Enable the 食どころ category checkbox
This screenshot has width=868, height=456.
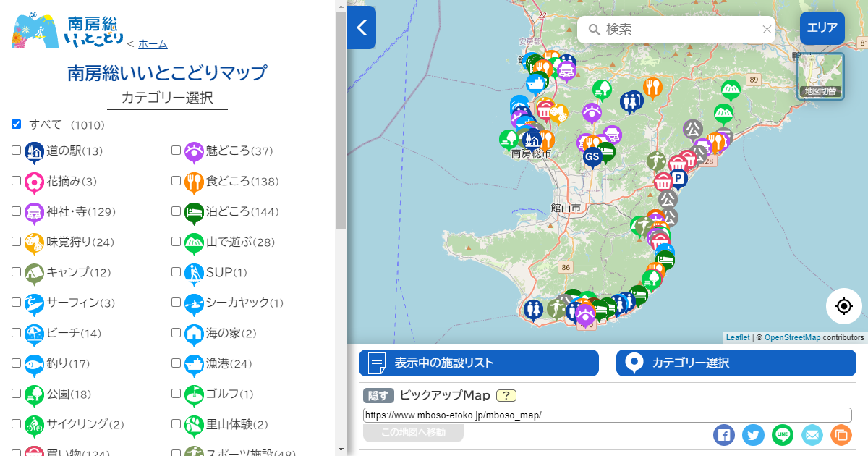[176, 181]
